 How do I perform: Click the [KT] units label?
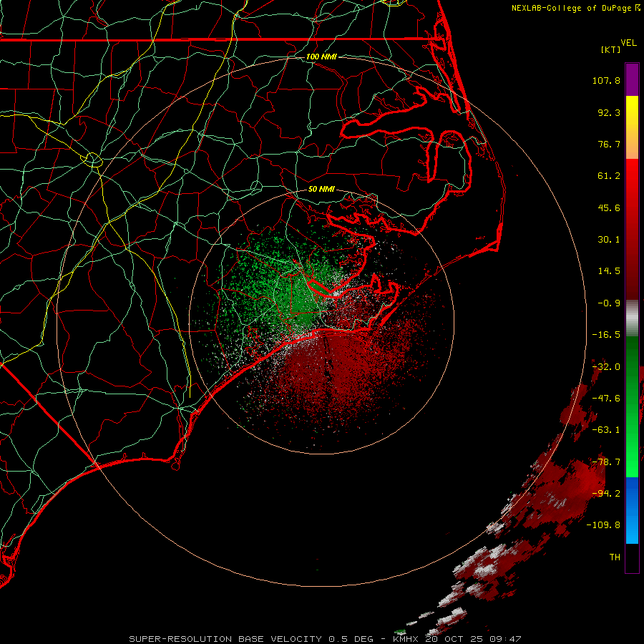coord(611,49)
